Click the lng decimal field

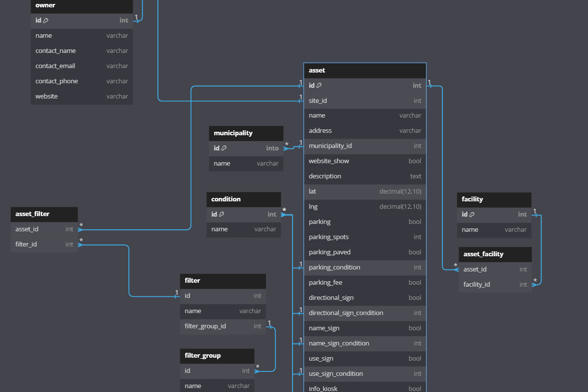365,207
